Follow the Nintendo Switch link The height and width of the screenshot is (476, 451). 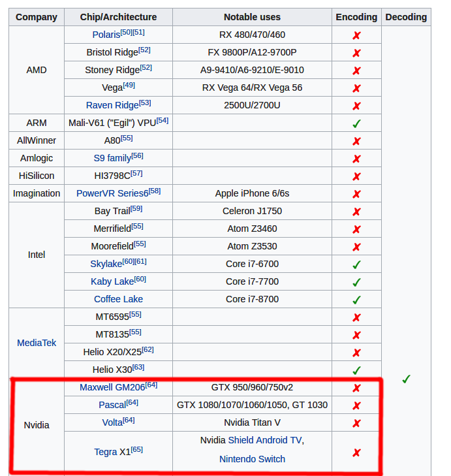click(x=252, y=459)
